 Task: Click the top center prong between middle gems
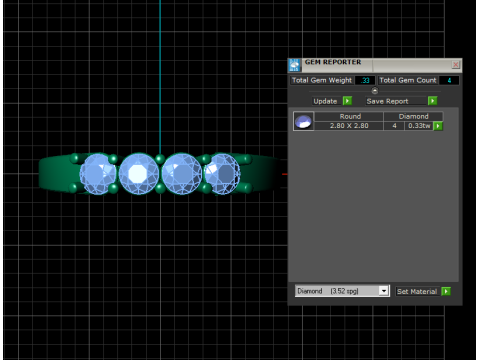coord(160,159)
